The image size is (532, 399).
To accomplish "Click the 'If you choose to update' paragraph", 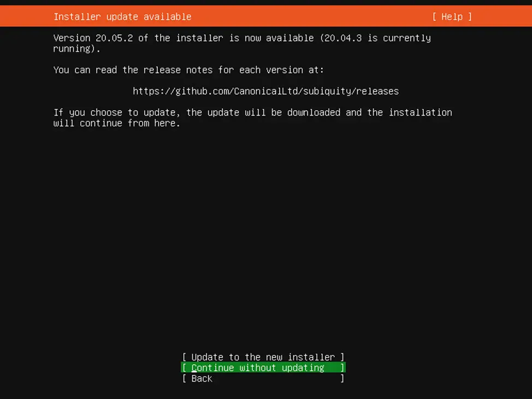I will (x=252, y=118).
